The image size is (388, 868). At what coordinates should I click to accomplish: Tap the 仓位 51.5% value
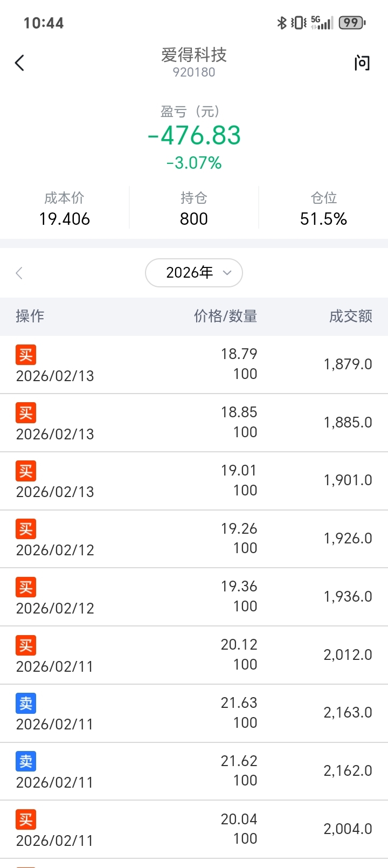click(323, 219)
